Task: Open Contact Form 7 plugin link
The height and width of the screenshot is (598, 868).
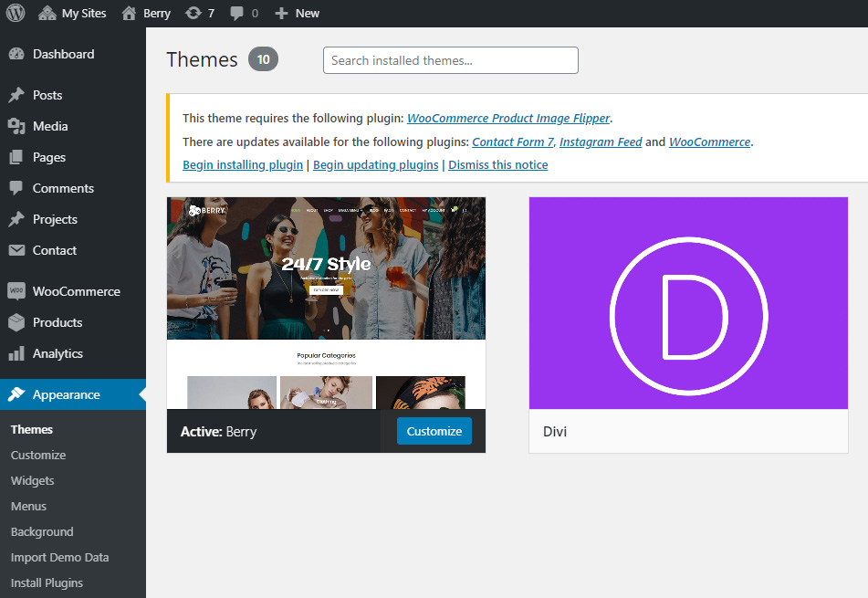Action: (x=513, y=142)
